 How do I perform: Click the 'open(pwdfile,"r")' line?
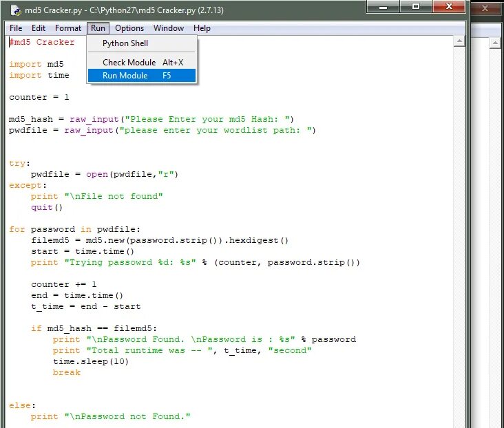(105, 174)
